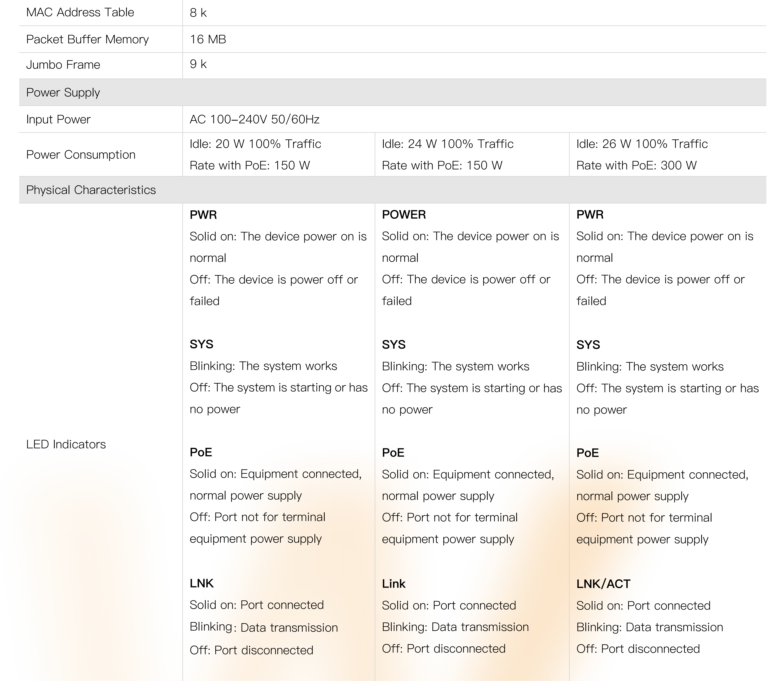Click the Rate with PoE: 300 W text
The width and height of the screenshot is (784, 681).
(x=636, y=166)
